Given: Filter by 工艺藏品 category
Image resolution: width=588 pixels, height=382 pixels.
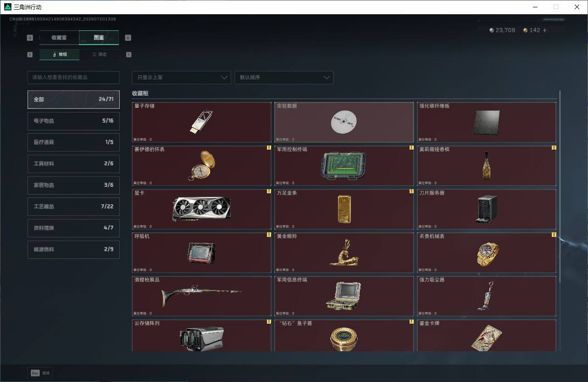Looking at the screenshot, I should (x=73, y=207).
